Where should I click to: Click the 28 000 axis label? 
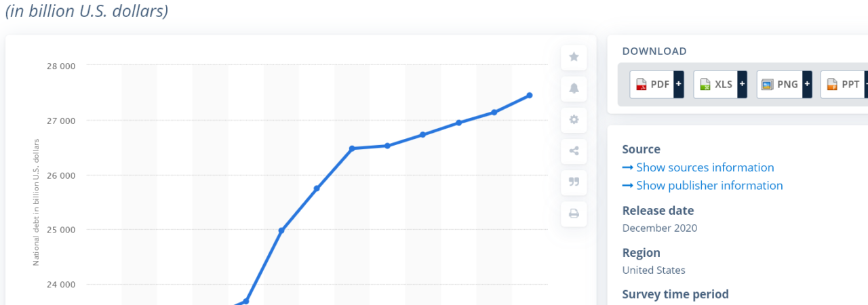tap(61, 66)
